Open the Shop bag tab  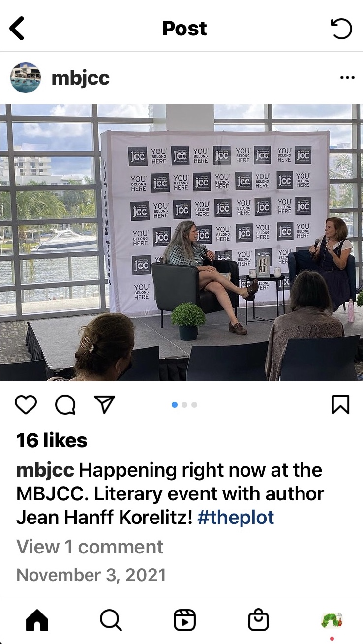click(258, 620)
